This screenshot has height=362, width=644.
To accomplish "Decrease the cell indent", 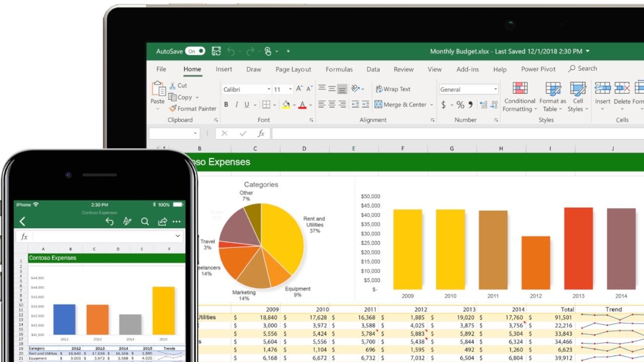I will (355, 105).
